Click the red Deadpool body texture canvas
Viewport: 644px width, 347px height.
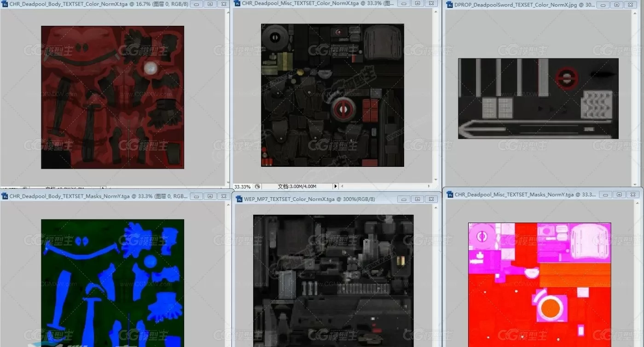click(112, 97)
